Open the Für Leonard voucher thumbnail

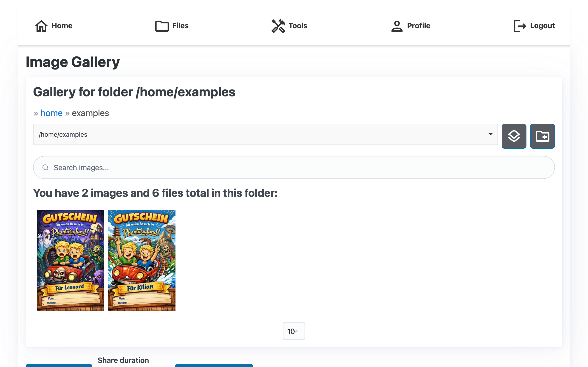pyautogui.click(x=71, y=260)
